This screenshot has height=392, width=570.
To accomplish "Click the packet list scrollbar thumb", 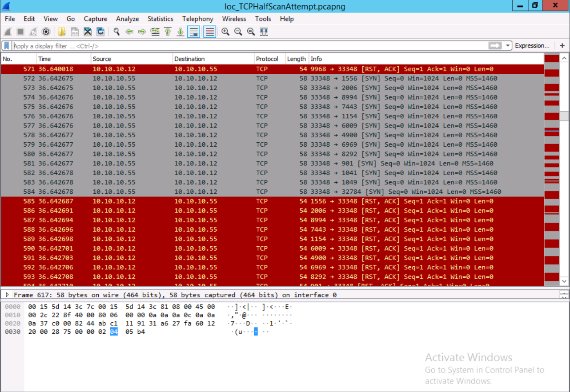I will click(x=564, y=116).
